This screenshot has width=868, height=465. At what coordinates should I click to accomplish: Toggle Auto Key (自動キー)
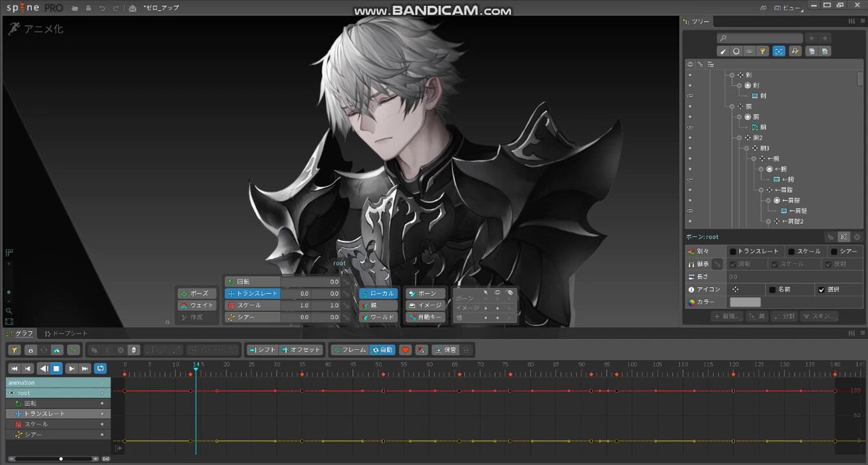[426, 317]
